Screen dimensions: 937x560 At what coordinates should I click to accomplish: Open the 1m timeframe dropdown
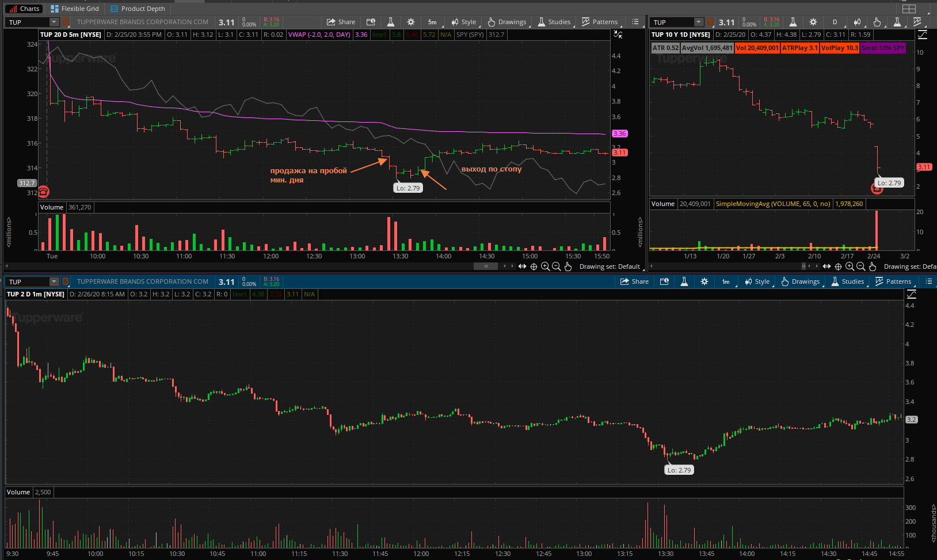point(726,281)
